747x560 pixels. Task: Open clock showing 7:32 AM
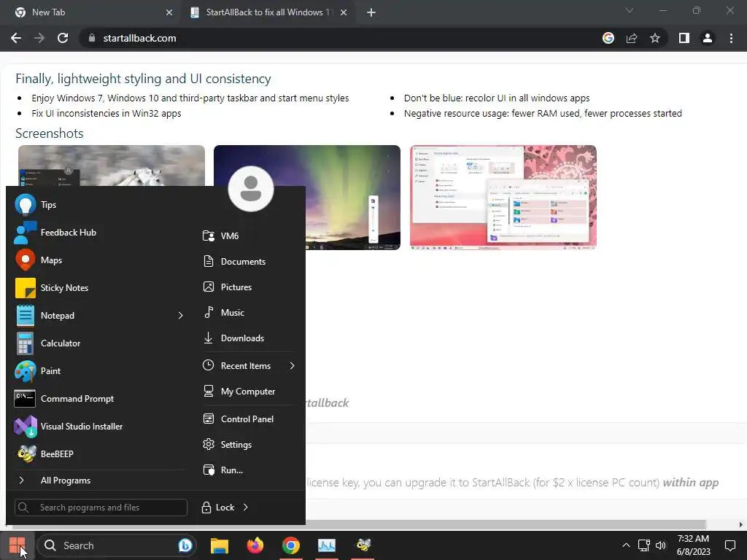pos(693,545)
